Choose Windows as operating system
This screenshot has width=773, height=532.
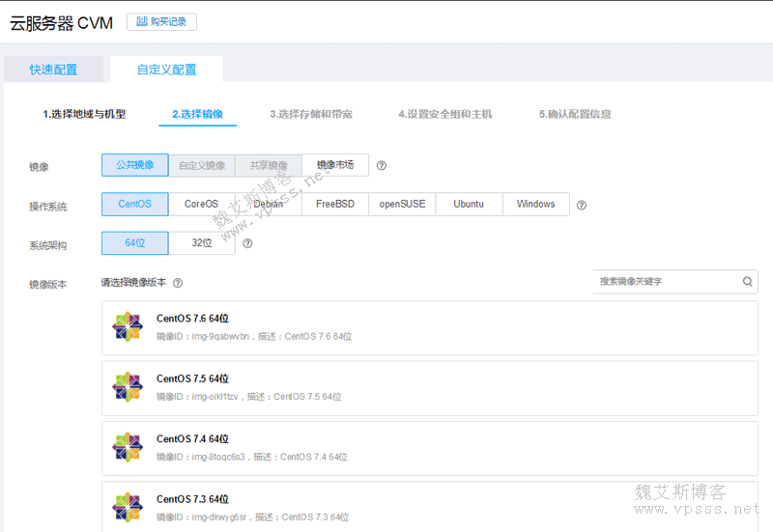tap(535, 204)
